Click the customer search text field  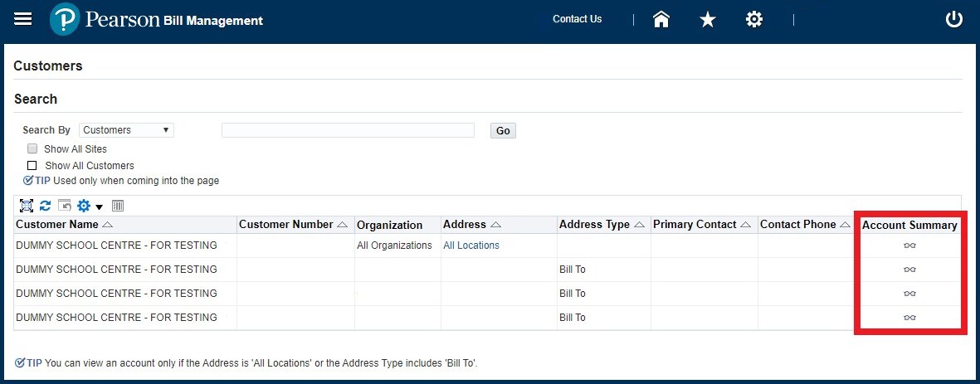pyautogui.click(x=348, y=130)
